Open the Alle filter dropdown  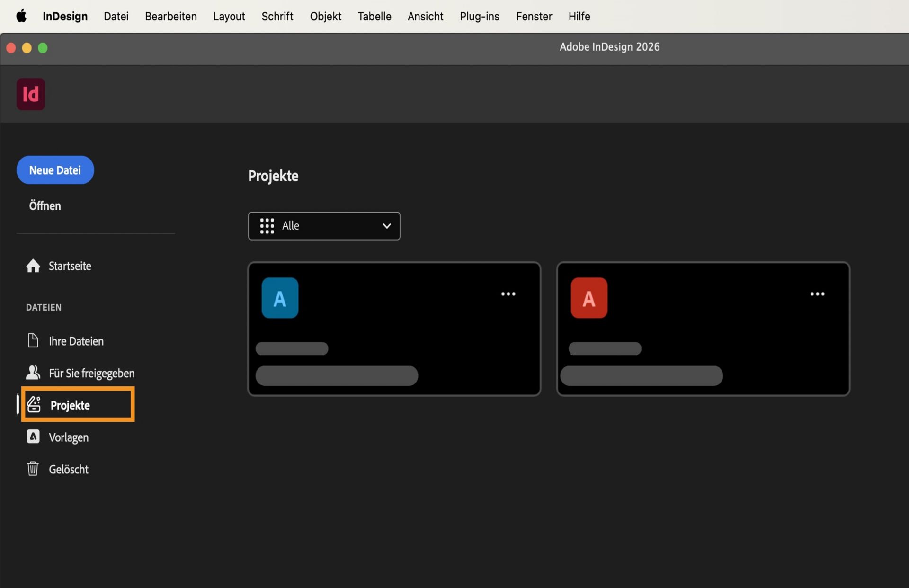[x=386, y=226]
